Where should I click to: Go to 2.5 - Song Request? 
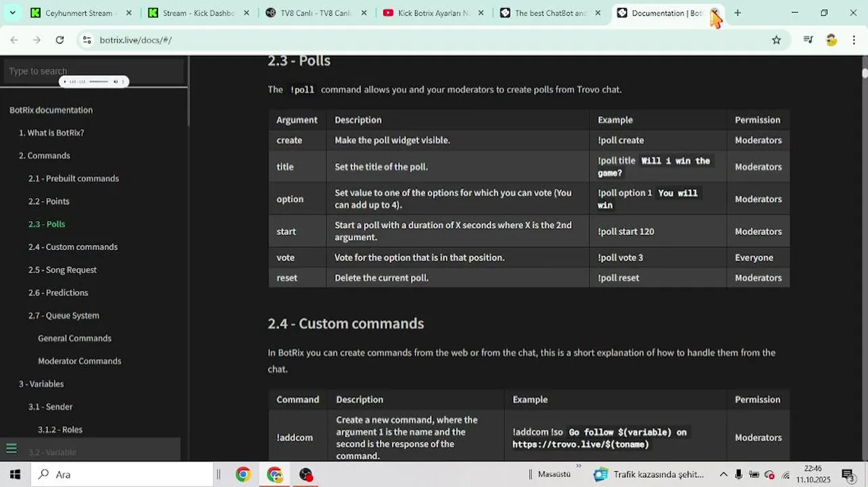[x=62, y=270]
